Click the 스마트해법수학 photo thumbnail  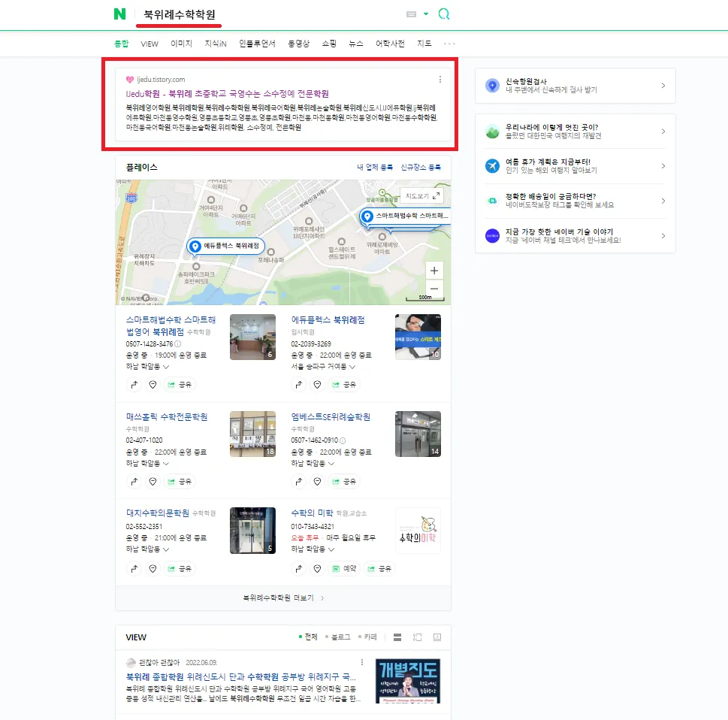tap(252, 337)
